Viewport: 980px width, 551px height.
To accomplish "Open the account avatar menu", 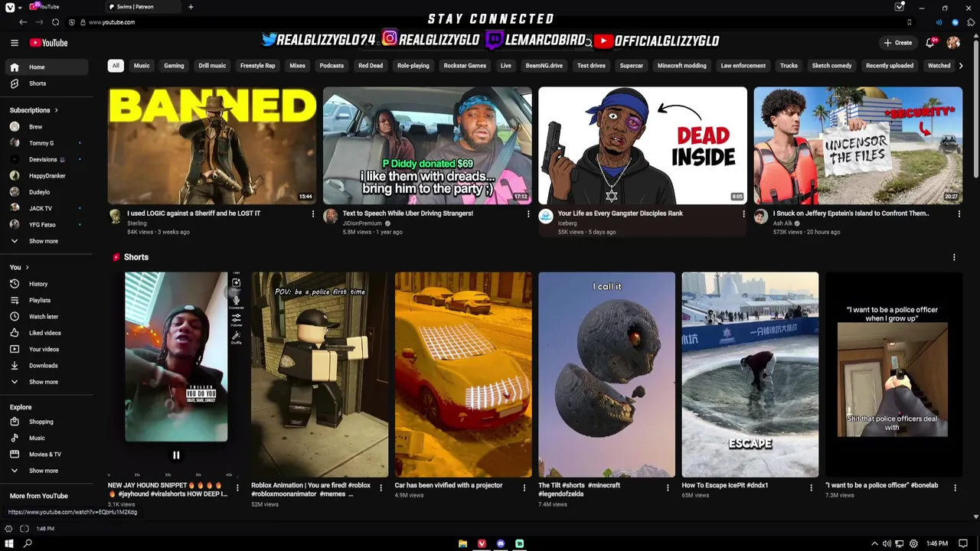I will coord(953,43).
